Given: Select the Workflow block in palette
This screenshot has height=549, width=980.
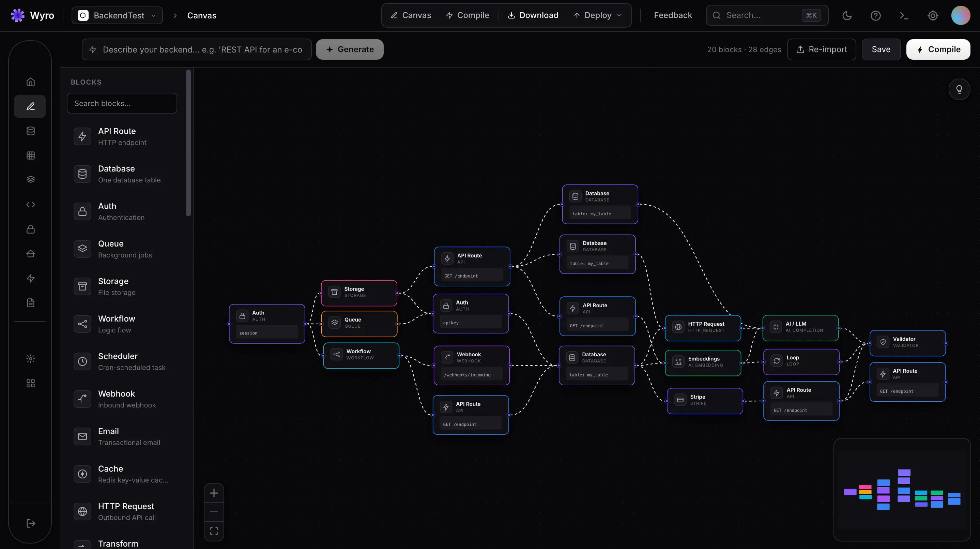Looking at the screenshot, I should (x=122, y=324).
